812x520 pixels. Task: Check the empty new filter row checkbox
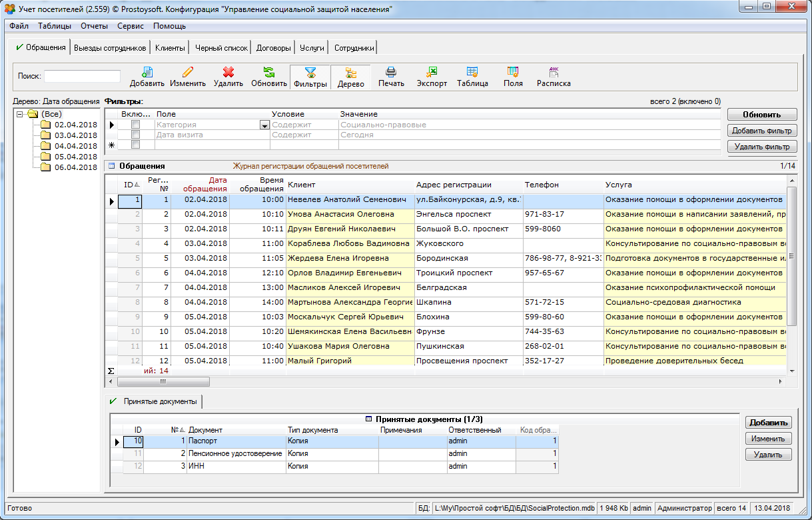136,145
